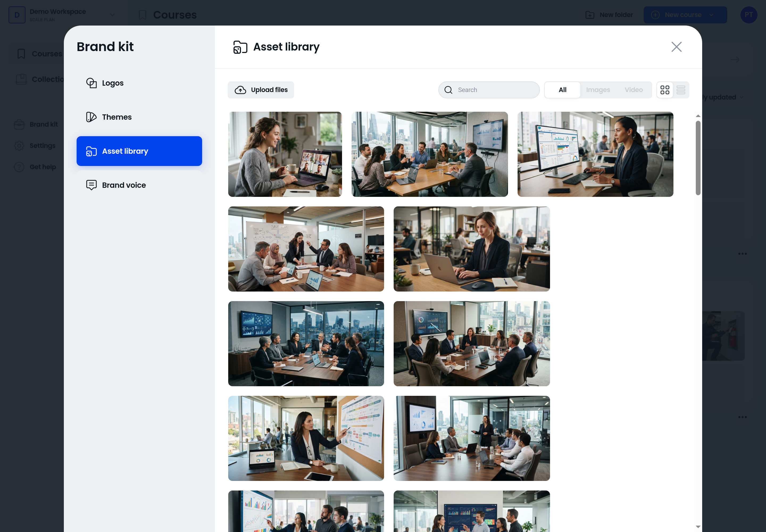The image size is (766, 532).
Task: Expand the New course dropdown
Action: pos(711,15)
